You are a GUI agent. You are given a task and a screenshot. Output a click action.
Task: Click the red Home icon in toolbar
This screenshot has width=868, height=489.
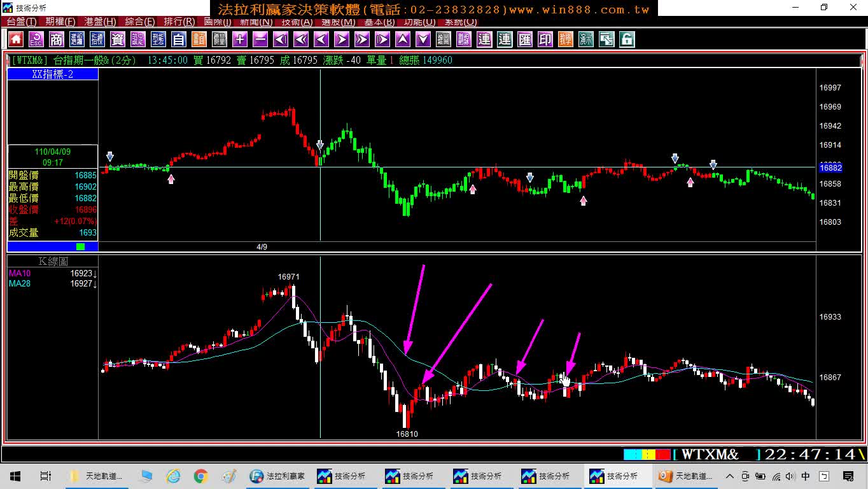[16, 39]
